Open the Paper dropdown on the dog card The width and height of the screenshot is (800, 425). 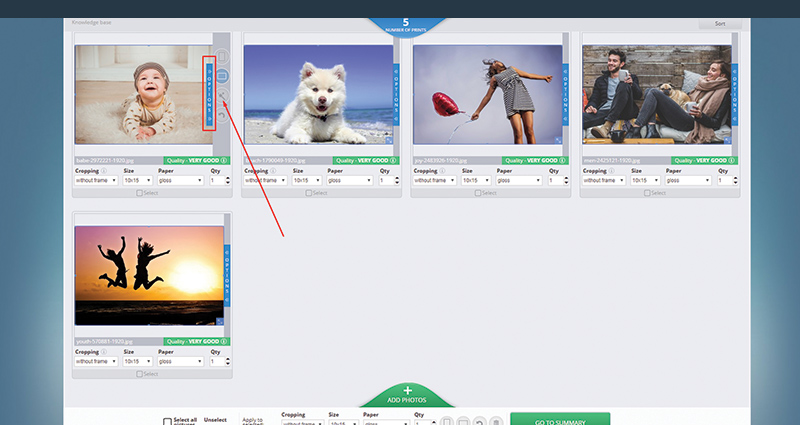tap(350, 181)
